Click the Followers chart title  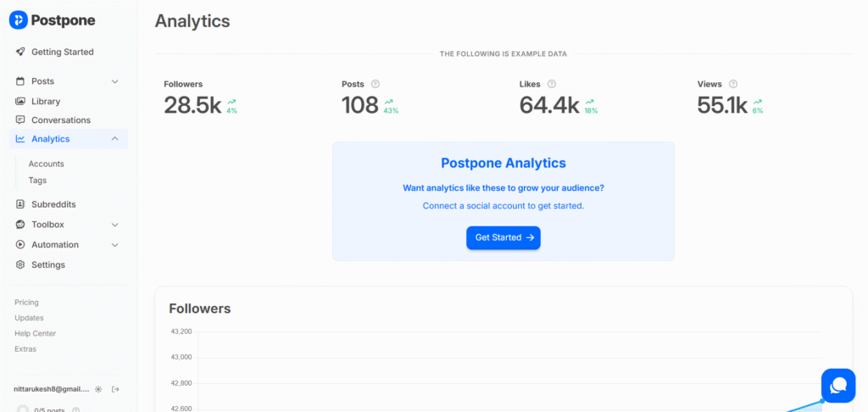[x=200, y=309]
